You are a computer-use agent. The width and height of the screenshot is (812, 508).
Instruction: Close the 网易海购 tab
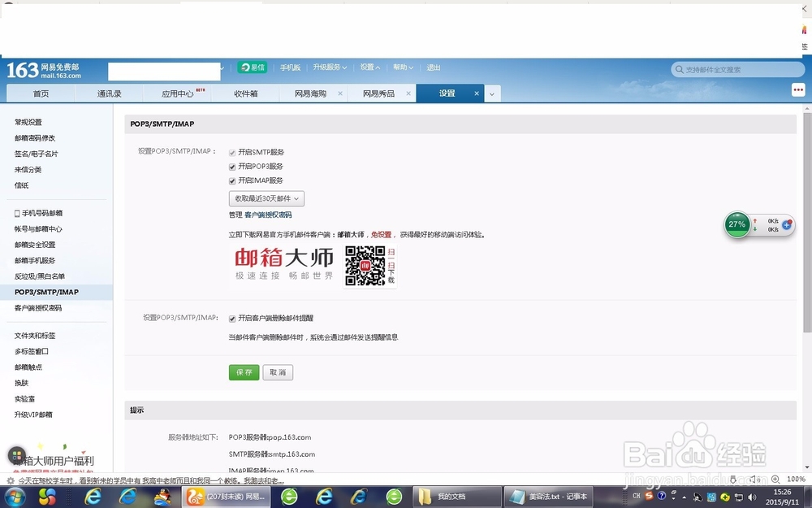pyautogui.click(x=340, y=93)
